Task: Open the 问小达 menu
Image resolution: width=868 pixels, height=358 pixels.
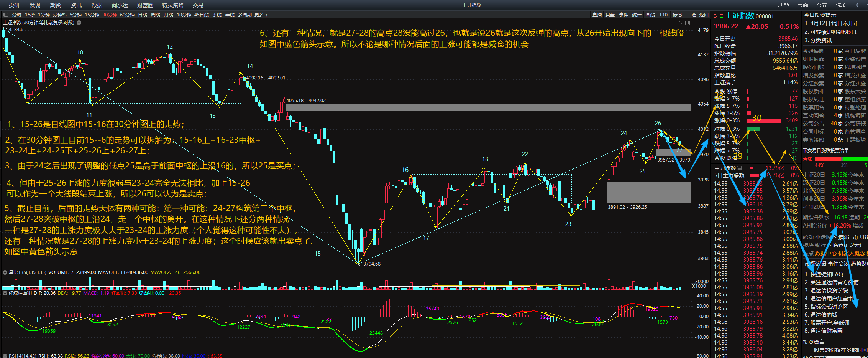Action: [120, 5]
